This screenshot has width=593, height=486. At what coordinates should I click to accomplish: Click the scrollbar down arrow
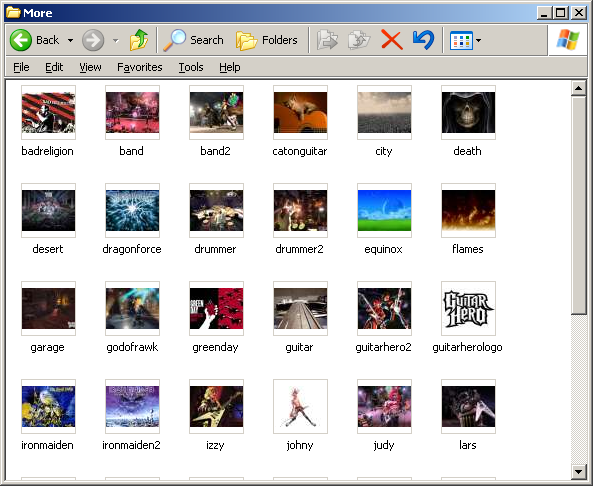point(578,472)
